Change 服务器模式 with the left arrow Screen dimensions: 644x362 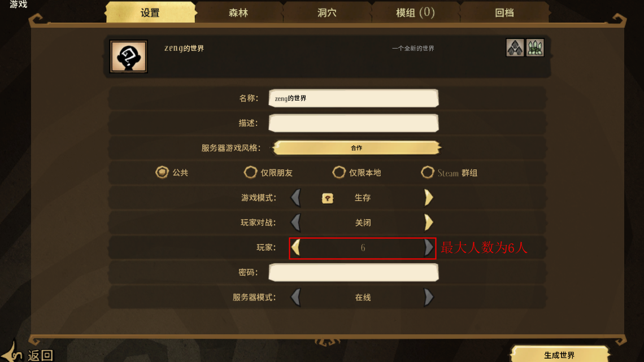[x=295, y=297]
